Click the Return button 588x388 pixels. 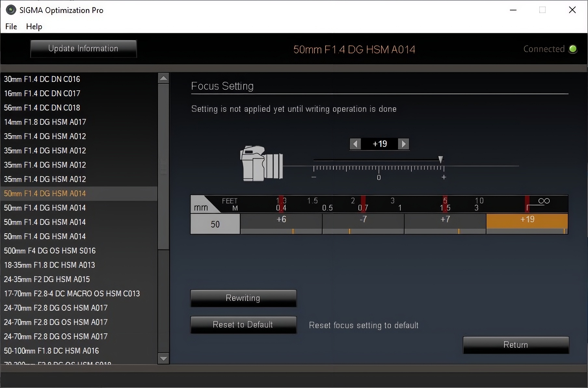pos(516,345)
